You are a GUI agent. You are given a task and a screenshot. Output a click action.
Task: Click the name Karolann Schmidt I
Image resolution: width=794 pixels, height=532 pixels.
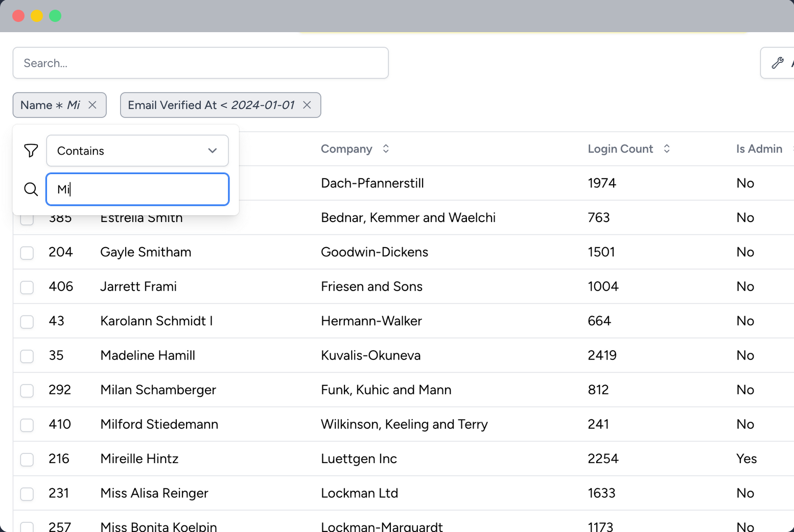tap(156, 321)
